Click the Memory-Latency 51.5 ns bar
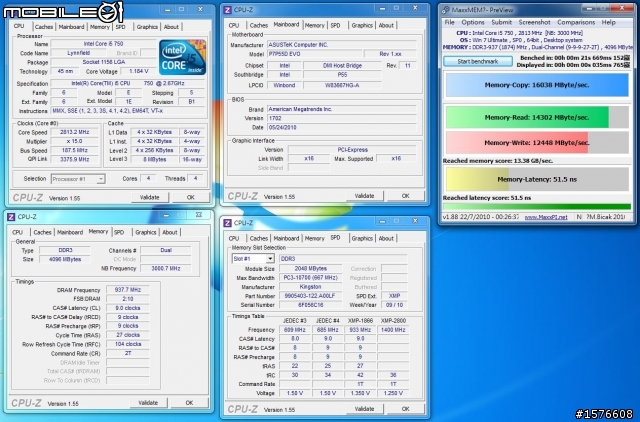Image resolution: width=640 pixels, height=422 pixels. point(537,180)
